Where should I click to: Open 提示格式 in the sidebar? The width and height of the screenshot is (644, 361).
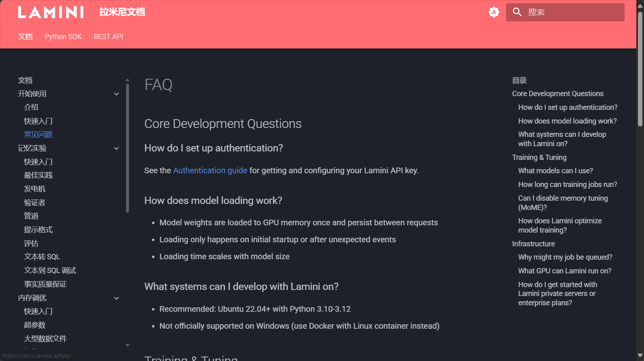38,230
